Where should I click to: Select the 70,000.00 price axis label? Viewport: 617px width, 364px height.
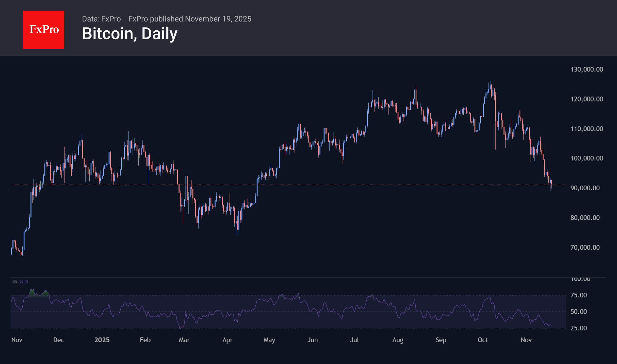585,247
